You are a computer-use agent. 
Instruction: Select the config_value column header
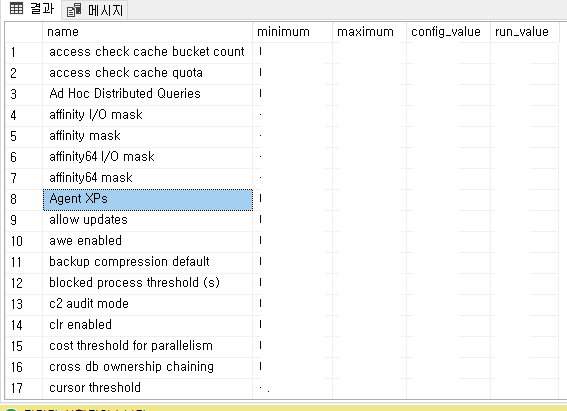[448, 32]
